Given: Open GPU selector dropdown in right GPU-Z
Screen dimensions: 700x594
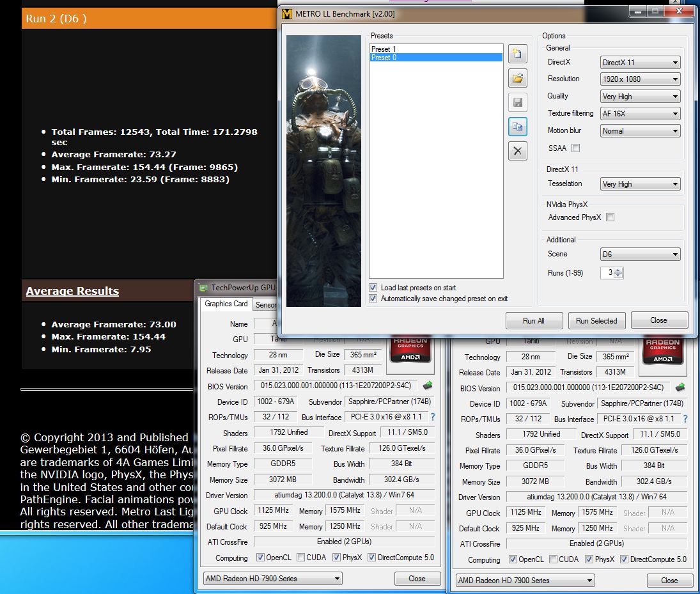Looking at the screenshot, I should [525, 580].
